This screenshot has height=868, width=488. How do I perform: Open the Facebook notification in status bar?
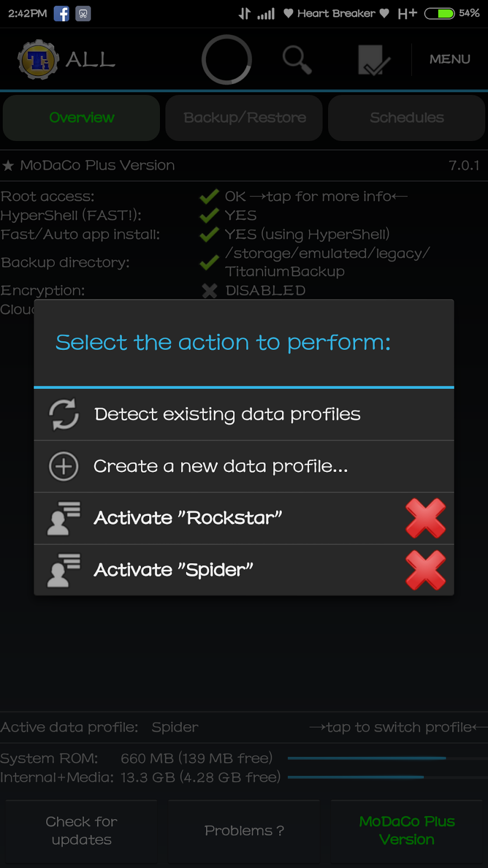[61, 14]
